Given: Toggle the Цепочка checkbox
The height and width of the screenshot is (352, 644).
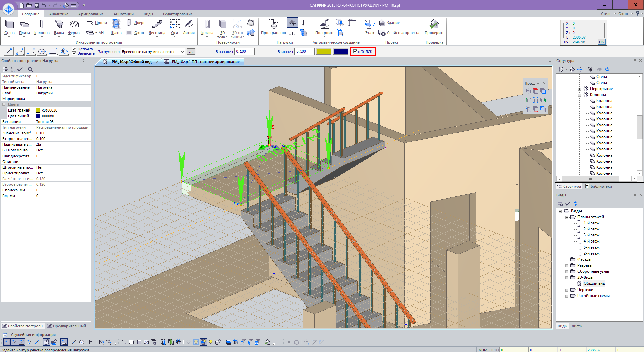Looking at the screenshot, I should click(74, 49).
